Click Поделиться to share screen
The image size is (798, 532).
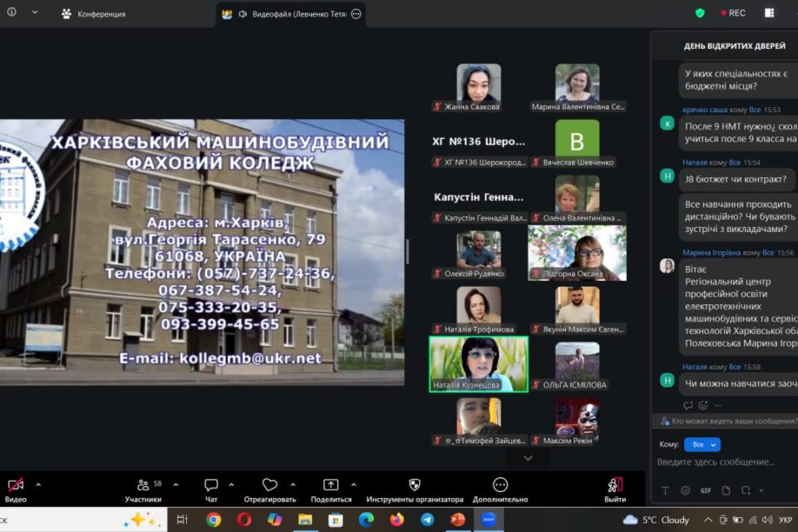coord(331,490)
